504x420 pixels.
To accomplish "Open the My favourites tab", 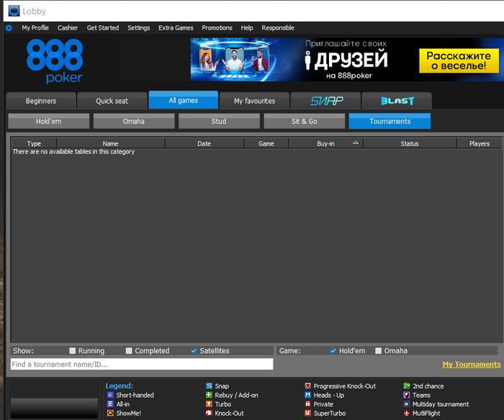I will click(255, 101).
